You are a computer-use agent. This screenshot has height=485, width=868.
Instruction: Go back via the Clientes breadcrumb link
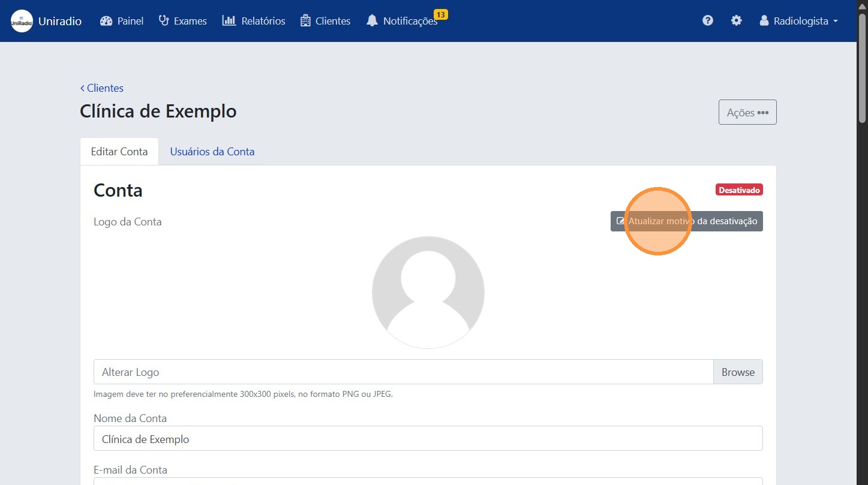coord(102,88)
